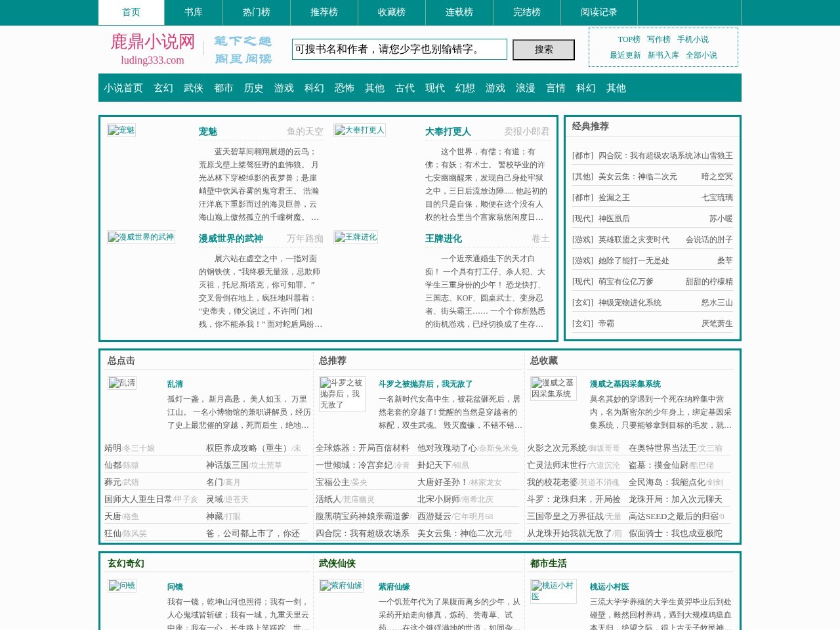
Task: Click the 宠魅 cover thumbnail
Action: [121, 130]
